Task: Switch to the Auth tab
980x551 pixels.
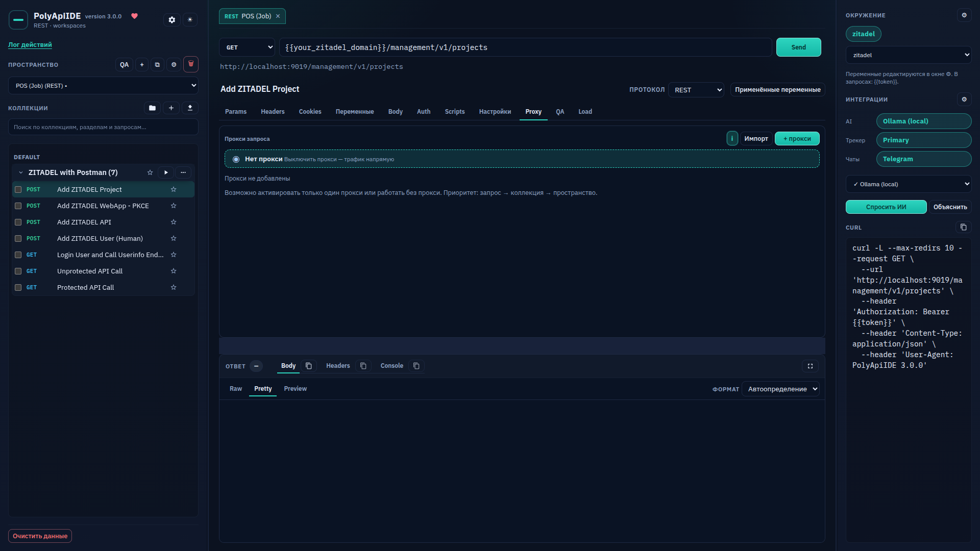Action: click(x=424, y=112)
